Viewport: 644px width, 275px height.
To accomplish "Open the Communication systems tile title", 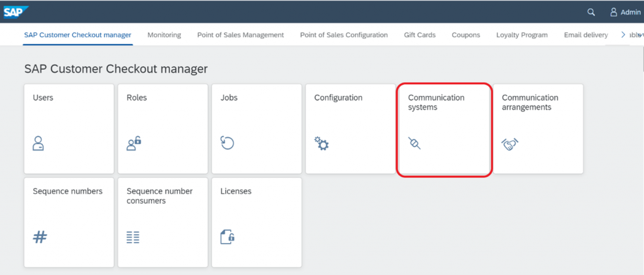I will (x=436, y=102).
